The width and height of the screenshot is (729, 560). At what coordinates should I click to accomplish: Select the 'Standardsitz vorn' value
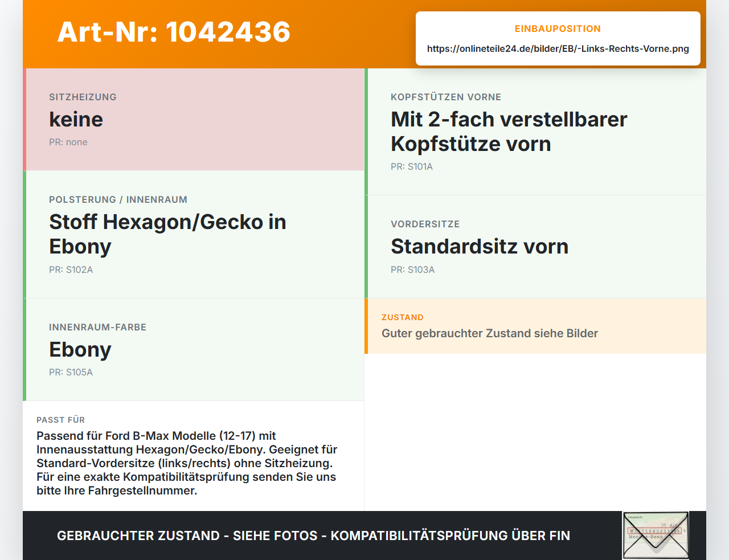point(480,246)
